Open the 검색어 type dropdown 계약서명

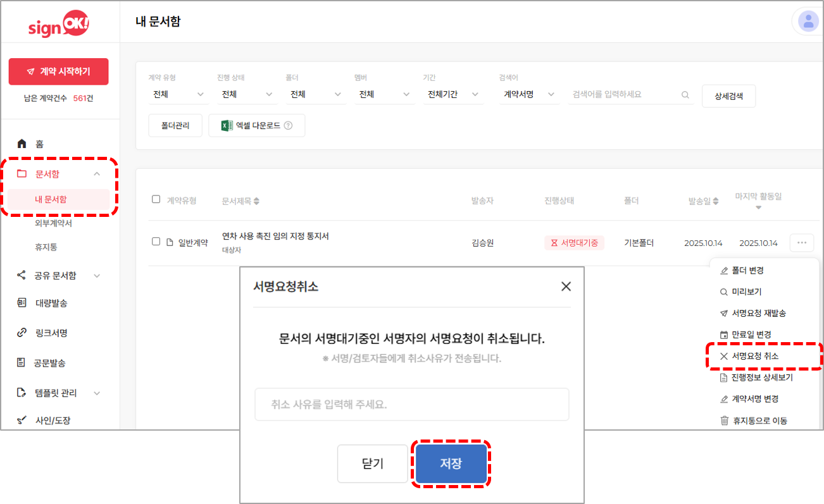coord(528,94)
